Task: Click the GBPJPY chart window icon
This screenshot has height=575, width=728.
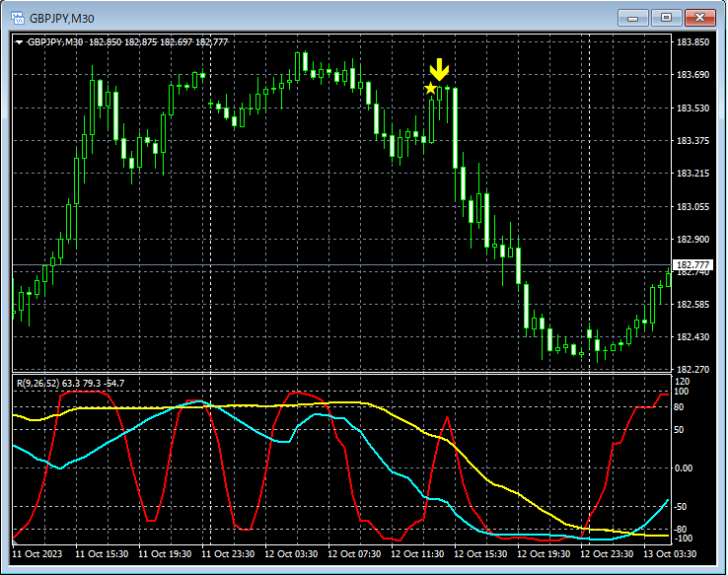Action: pos(18,18)
